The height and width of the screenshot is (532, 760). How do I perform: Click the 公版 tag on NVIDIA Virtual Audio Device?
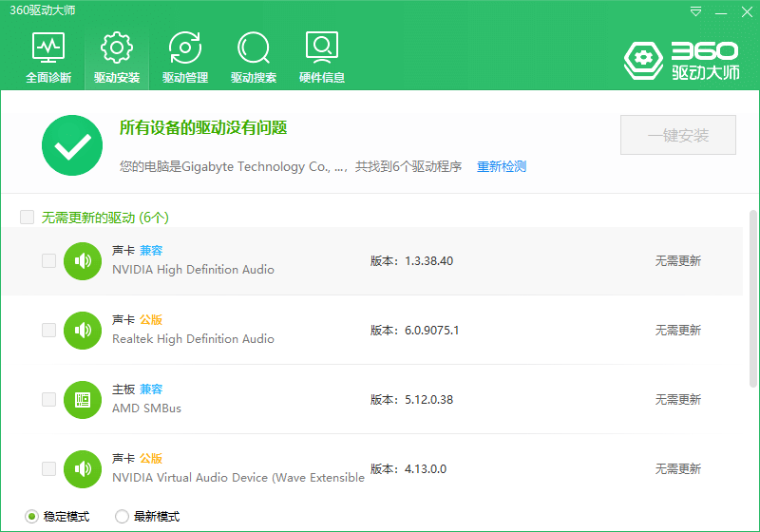click(151, 458)
